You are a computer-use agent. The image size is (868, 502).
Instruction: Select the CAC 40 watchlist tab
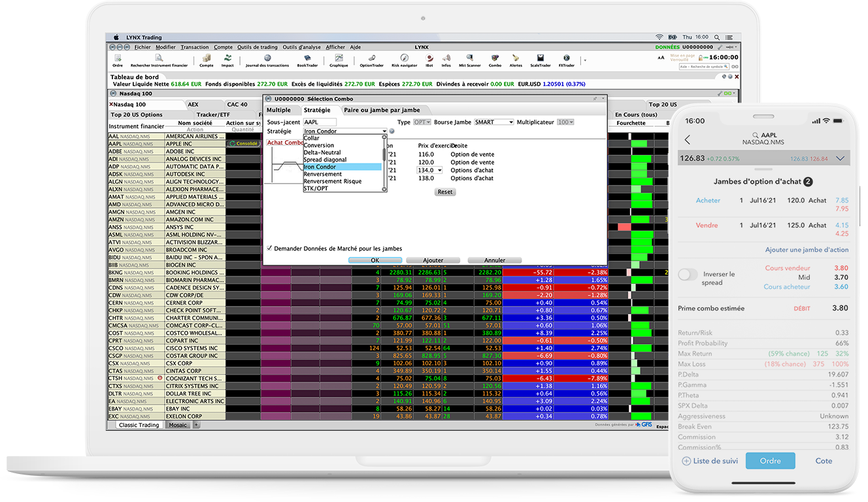(x=237, y=105)
